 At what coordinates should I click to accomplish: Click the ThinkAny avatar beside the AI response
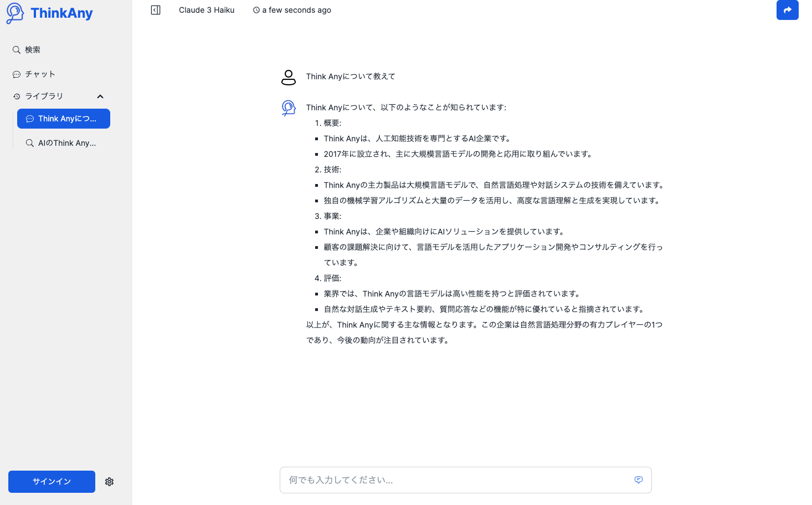(x=289, y=108)
